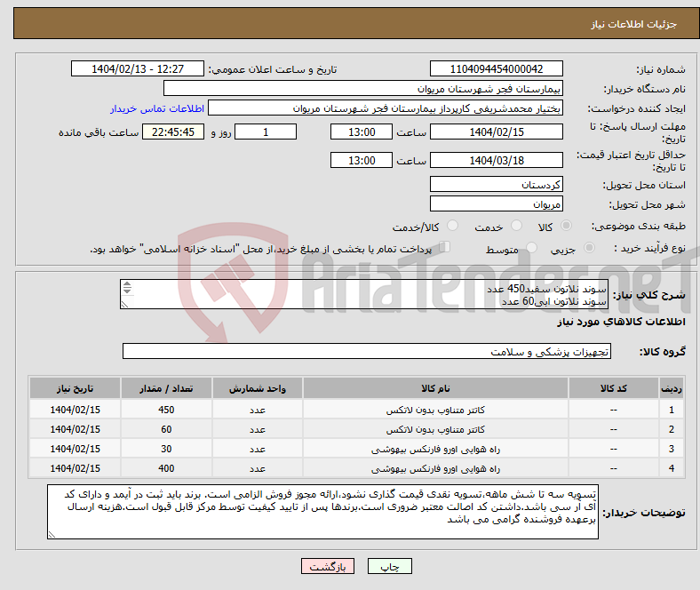Image resolution: width=700 pixels, height=590 pixels.
Task: Click the تاریخ نیاز column header
Action: click(75, 388)
